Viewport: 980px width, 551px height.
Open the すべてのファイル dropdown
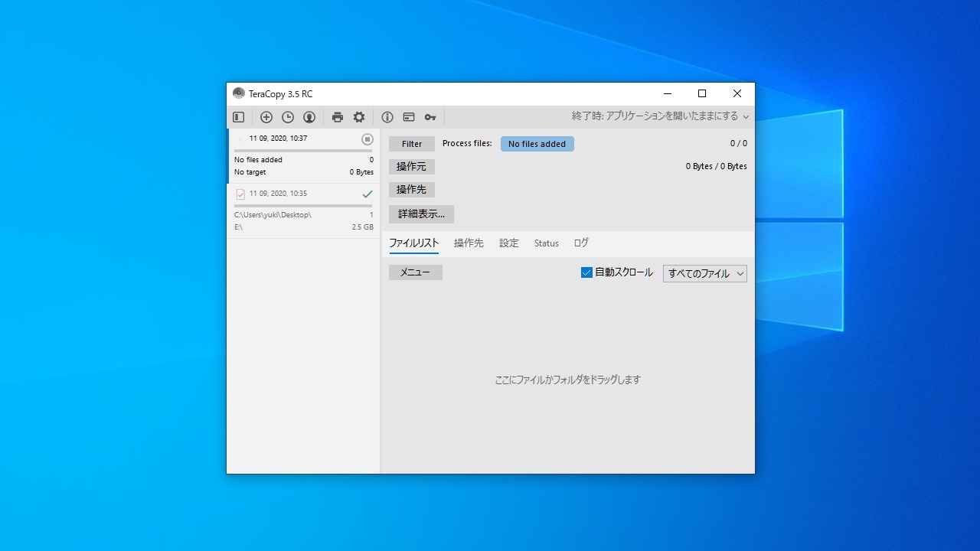click(705, 273)
